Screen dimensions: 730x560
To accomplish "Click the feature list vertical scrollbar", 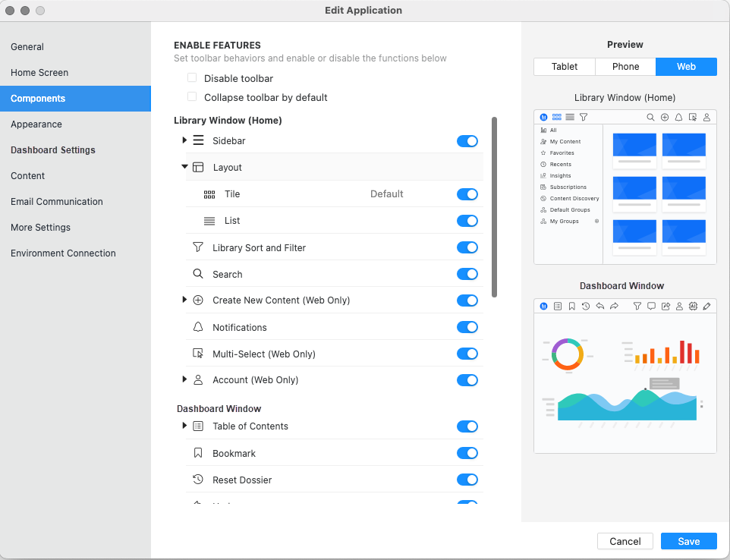I will coord(495,206).
